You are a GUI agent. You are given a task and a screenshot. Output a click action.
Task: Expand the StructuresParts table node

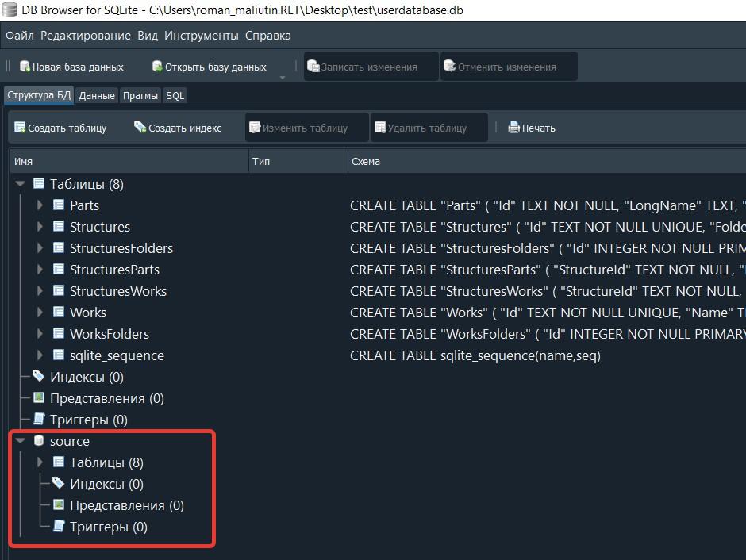(x=40, y=269)
